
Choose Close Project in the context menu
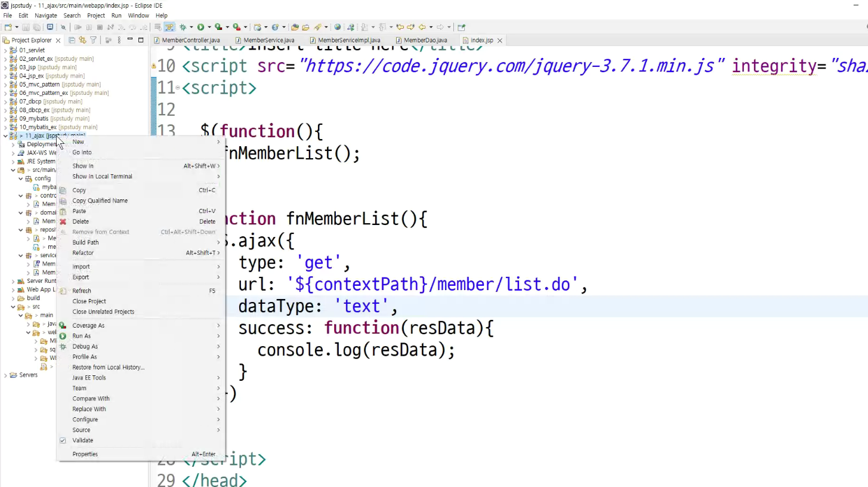[x=141, y=301]
